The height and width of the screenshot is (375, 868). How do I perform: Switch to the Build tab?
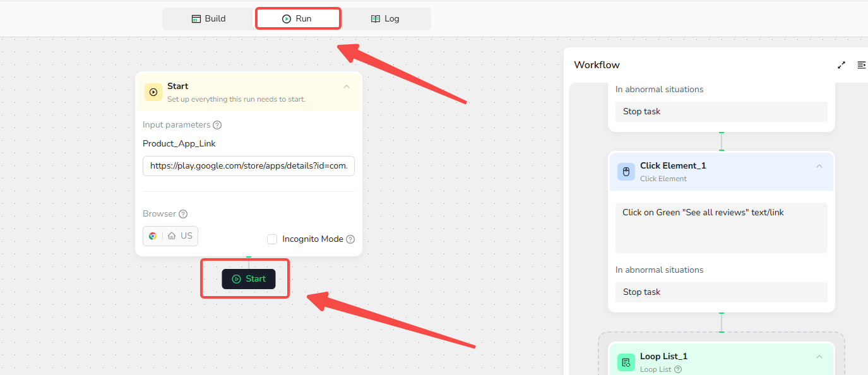(x=208, y=19)
